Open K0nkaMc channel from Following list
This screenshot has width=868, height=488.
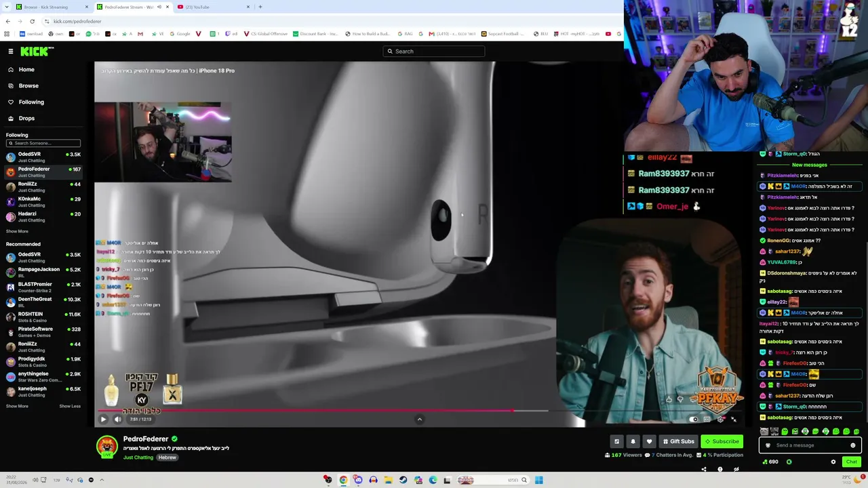pos(43,202)
